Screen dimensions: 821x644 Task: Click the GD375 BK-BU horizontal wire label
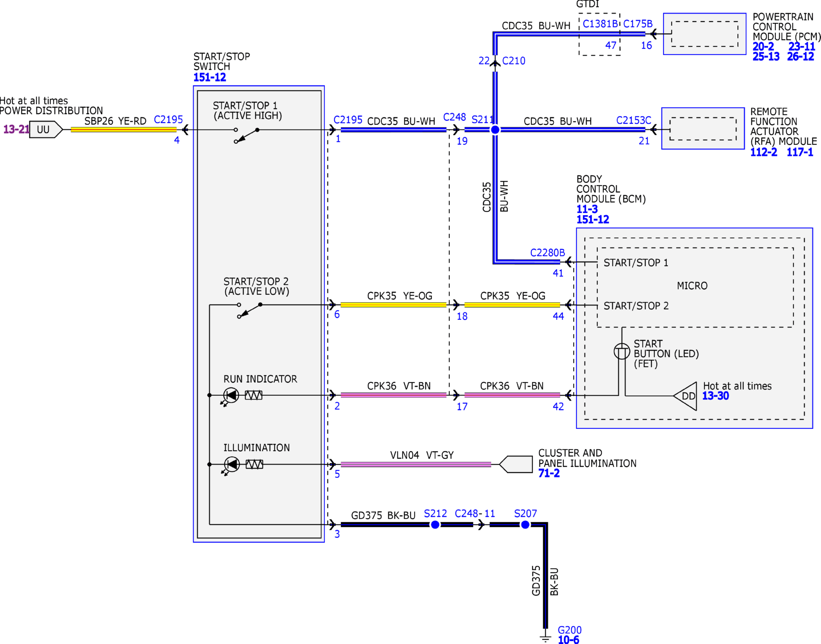[383, 515]
